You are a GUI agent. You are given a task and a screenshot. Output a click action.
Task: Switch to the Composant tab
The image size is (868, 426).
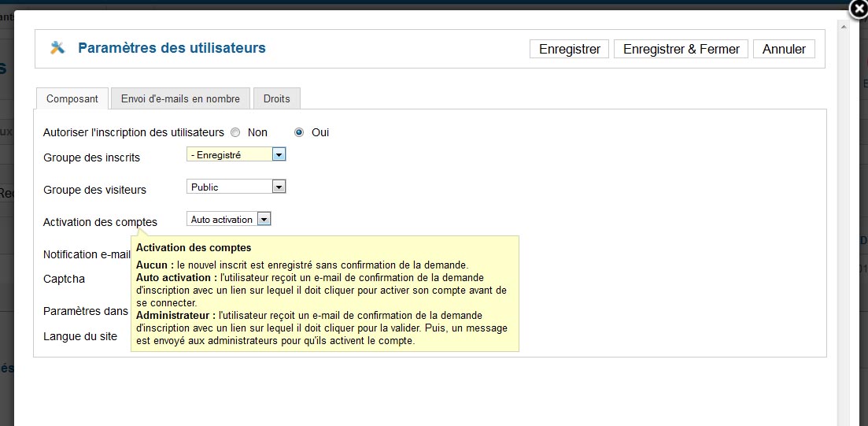[x=72, y=98]
